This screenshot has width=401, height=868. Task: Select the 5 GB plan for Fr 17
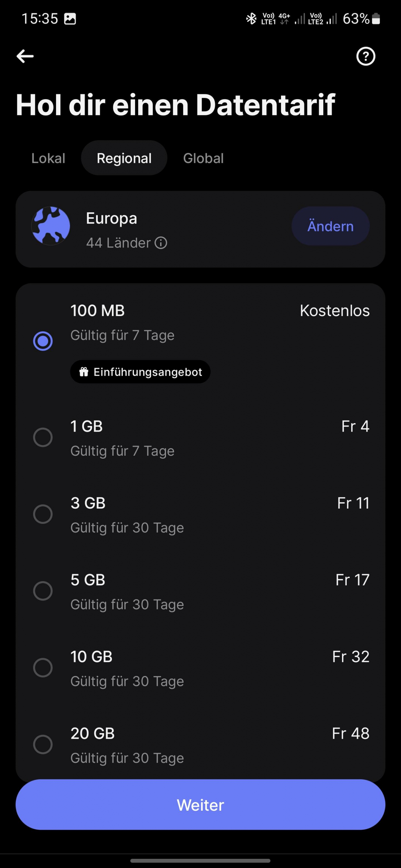pos(43,591)
